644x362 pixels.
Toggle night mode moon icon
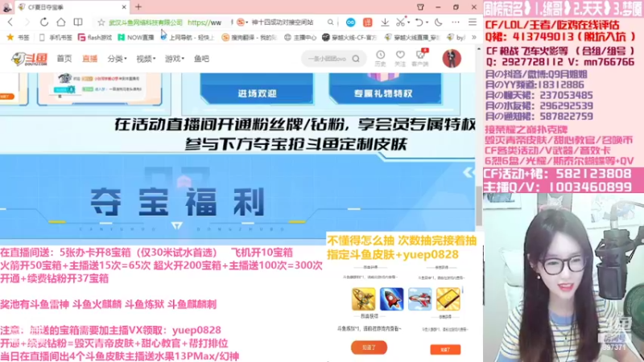pos(439,23)
